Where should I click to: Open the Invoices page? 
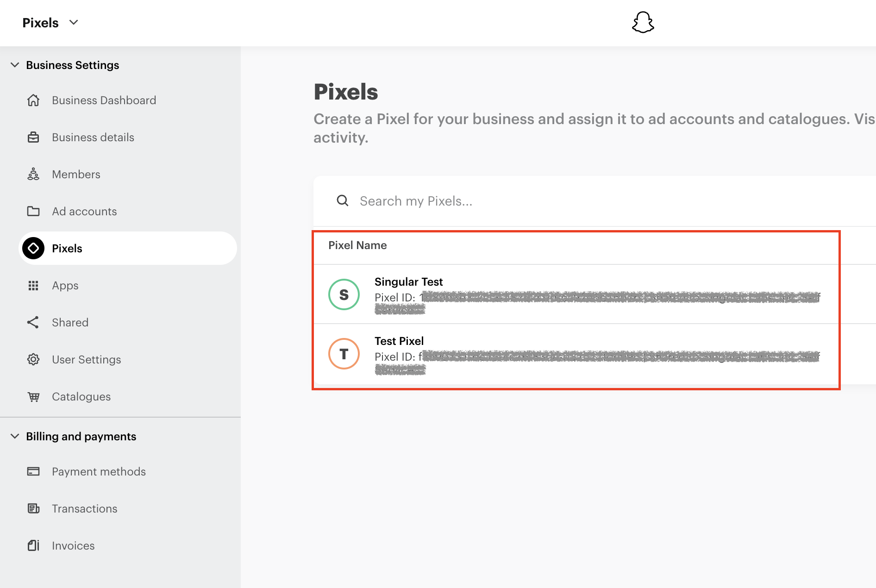[x=73, y=545]
